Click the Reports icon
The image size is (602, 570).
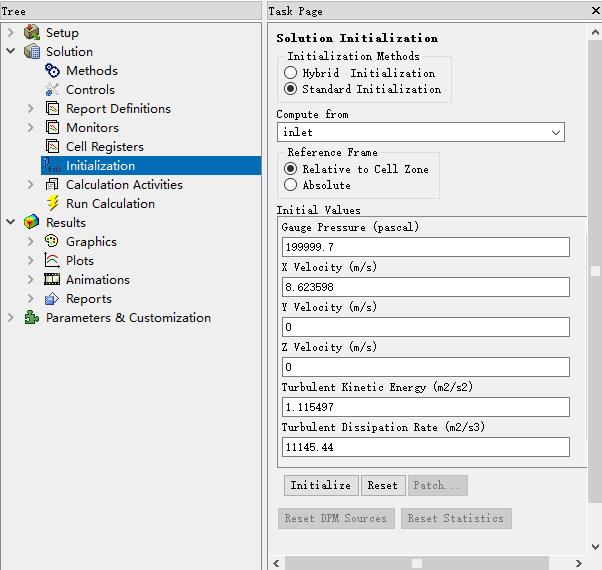tap(52, 298)
